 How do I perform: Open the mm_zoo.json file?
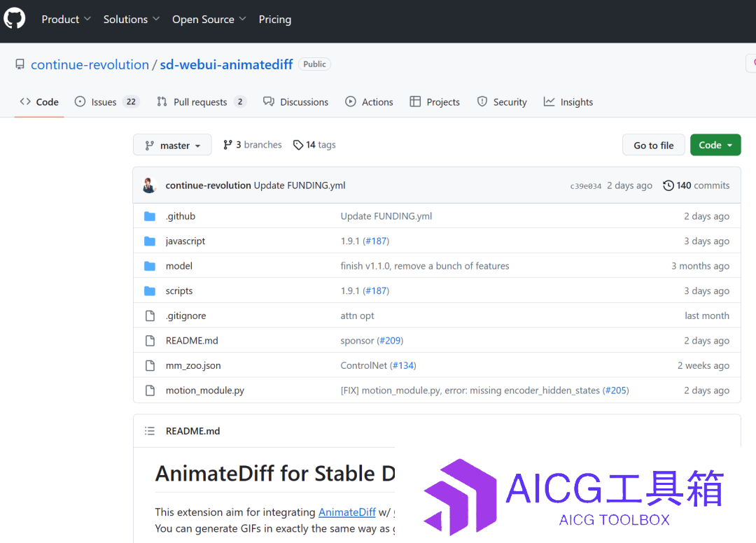193,366
